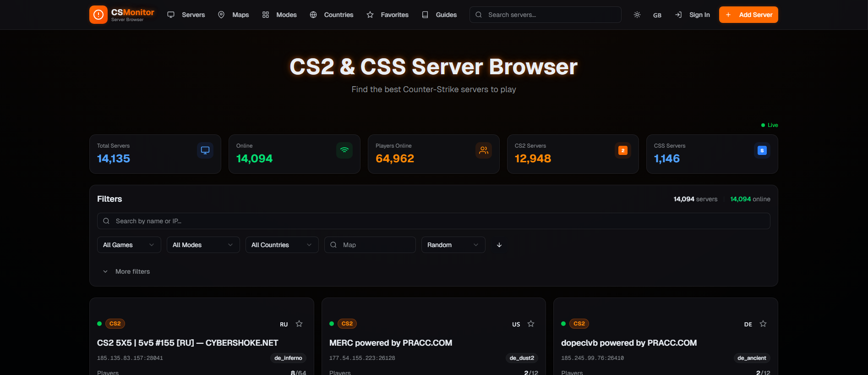The width and height of the screenshot is (868, 375).
Task: Favorite the MERC server with star
Action: 531,324
